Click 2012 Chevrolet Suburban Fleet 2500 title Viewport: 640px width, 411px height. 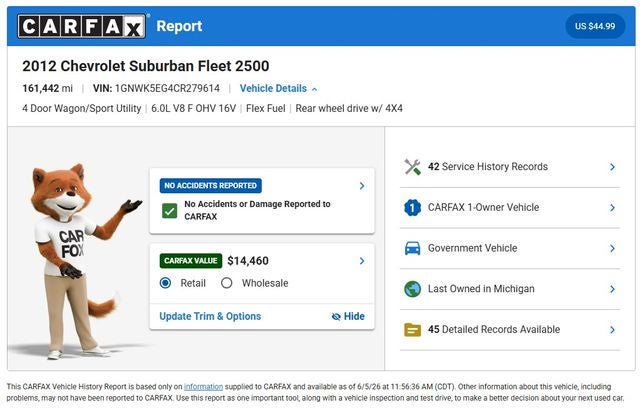point(146,66)
